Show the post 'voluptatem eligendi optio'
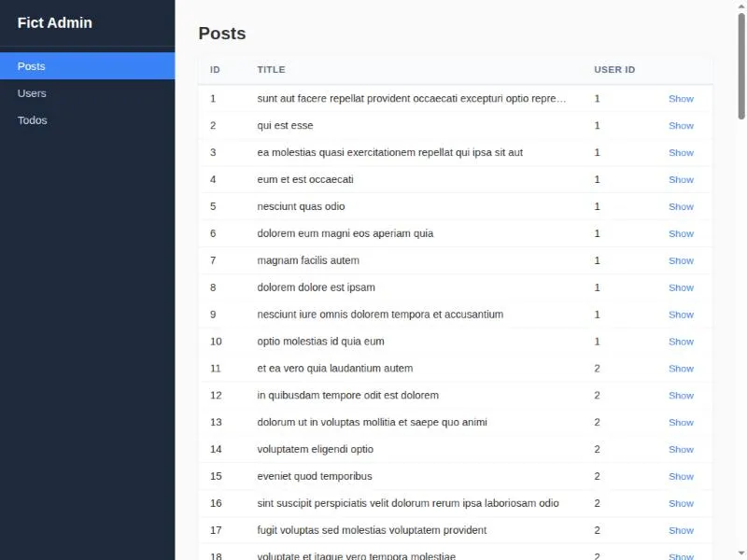The width and height of the screenshot is (747, 560). coord(681,450)
